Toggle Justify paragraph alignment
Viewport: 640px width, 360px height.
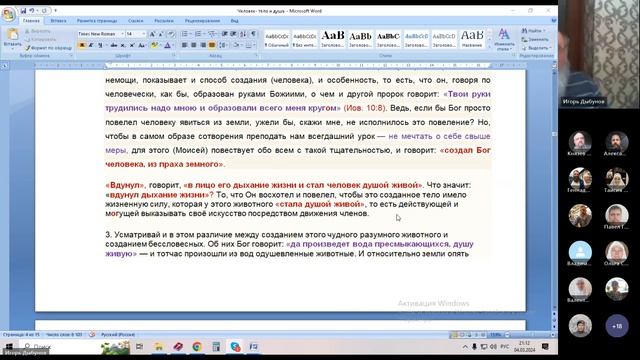click(x=212, y=45)
